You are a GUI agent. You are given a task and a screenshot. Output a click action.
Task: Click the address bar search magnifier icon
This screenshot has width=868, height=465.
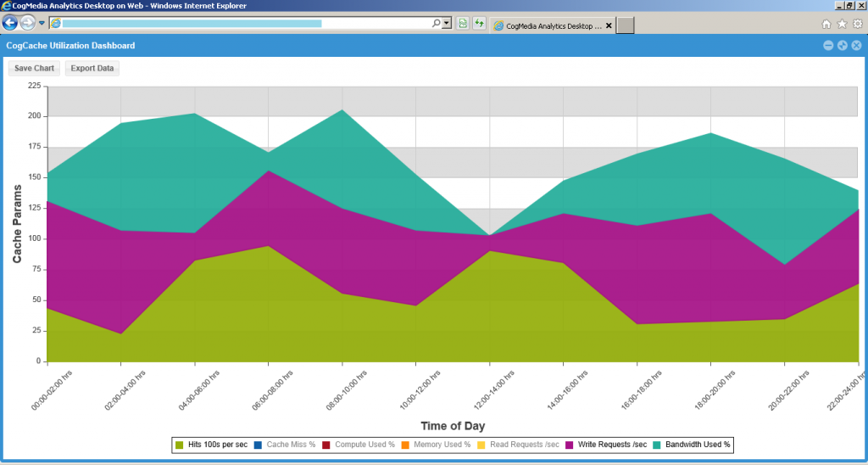[x=437, y=24]
